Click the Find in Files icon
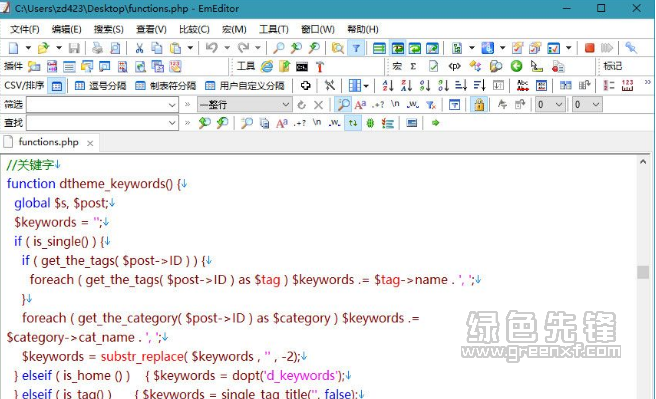 [x=337, y=48]
